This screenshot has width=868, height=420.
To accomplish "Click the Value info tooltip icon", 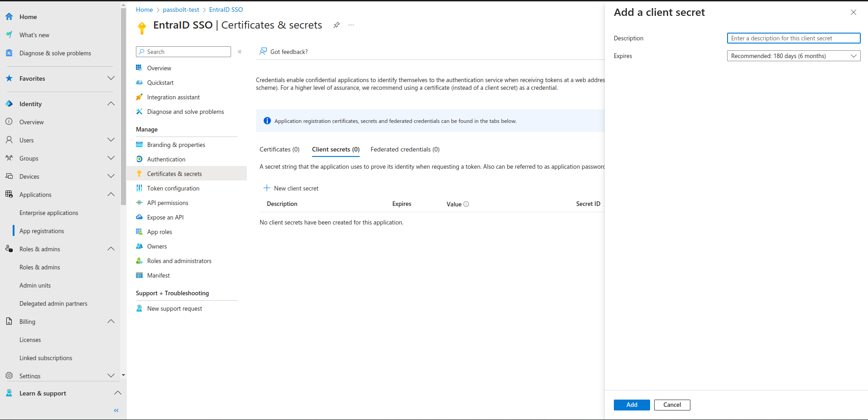I will tap(466, 204).
